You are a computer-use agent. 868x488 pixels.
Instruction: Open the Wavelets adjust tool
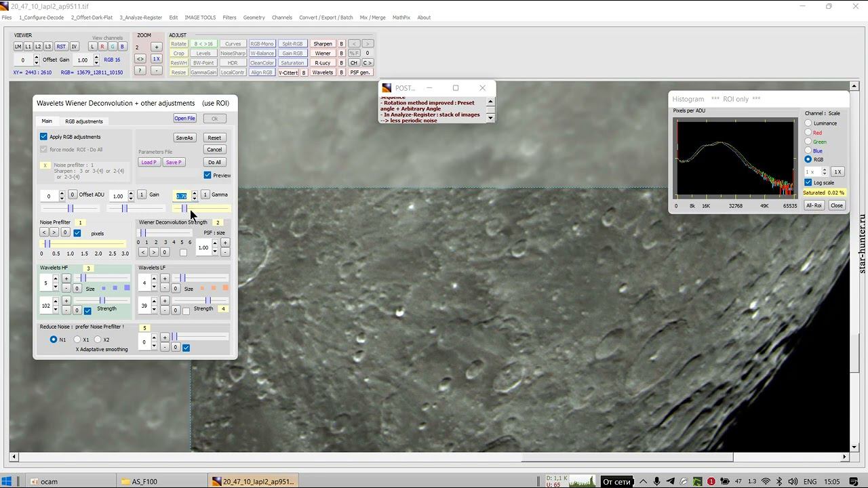tap(323, 73)
